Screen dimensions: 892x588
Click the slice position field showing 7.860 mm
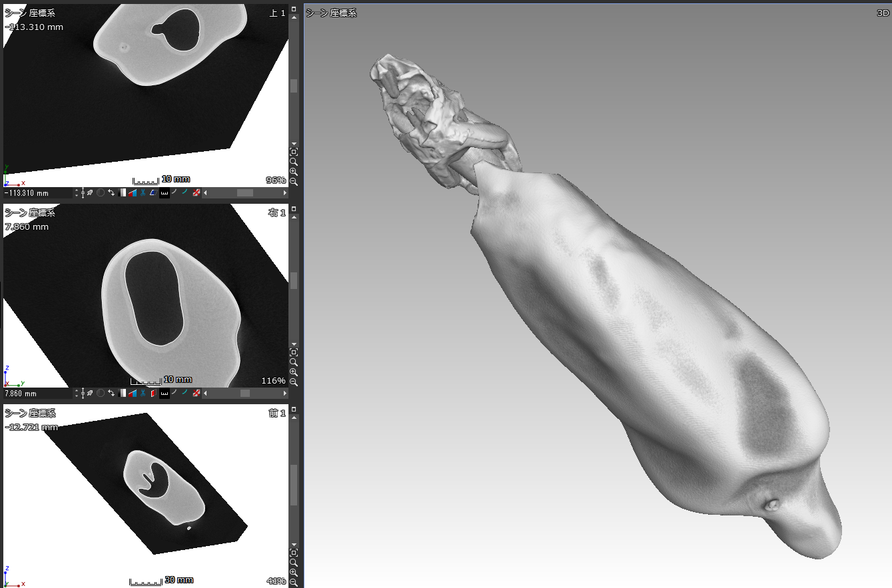pos(37,394)
